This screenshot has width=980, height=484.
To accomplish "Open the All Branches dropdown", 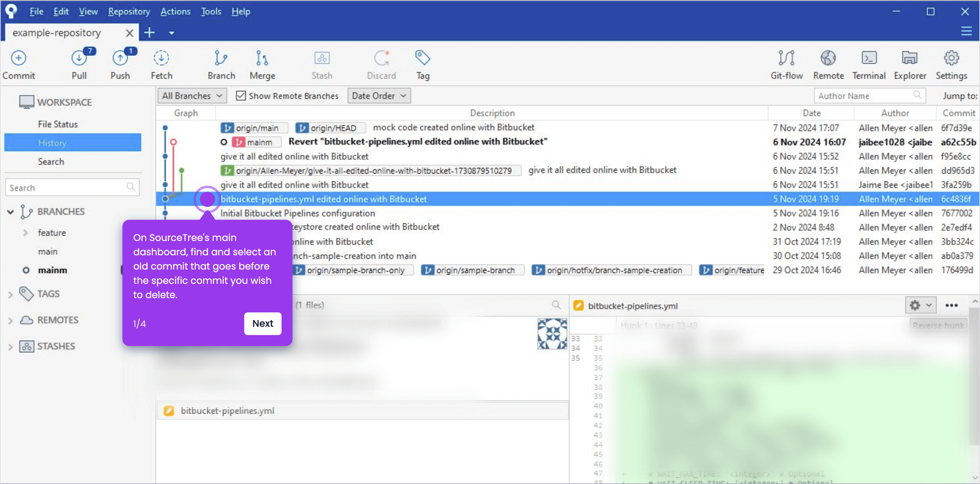I will (192, 96).
